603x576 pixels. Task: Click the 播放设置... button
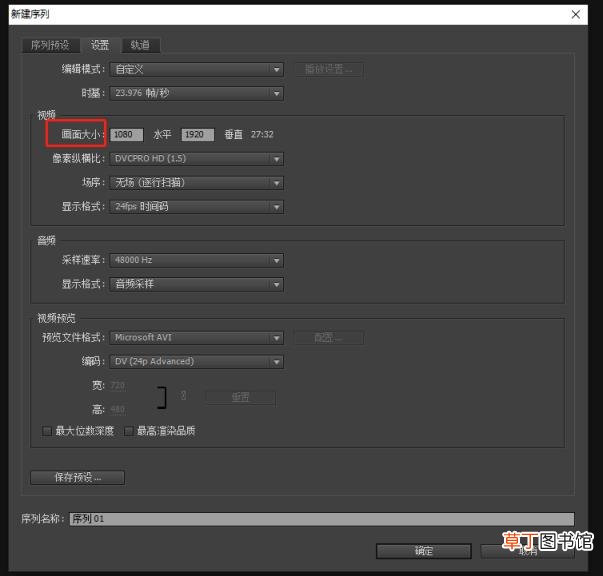(x=329, y=70)
